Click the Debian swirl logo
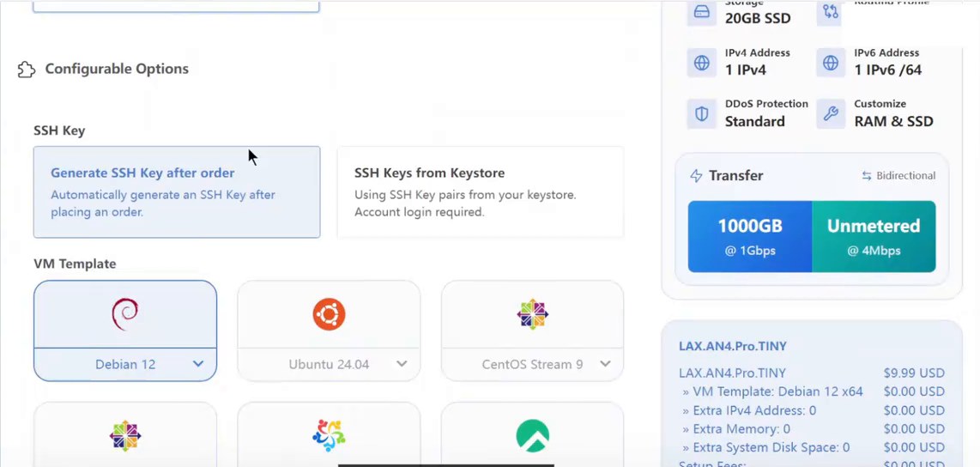Viewport: 980px width, 467px height. tap(125, 314)
